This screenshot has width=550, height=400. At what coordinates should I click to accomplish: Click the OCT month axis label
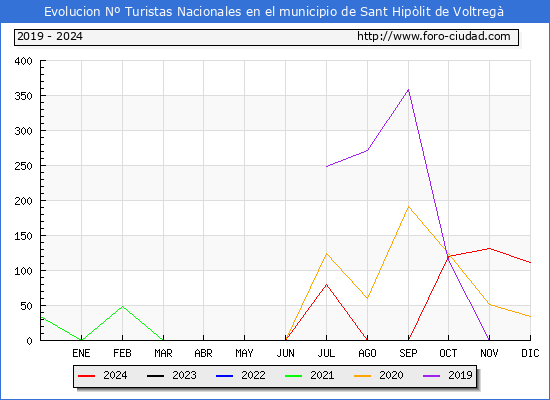[x=448, y=353]
